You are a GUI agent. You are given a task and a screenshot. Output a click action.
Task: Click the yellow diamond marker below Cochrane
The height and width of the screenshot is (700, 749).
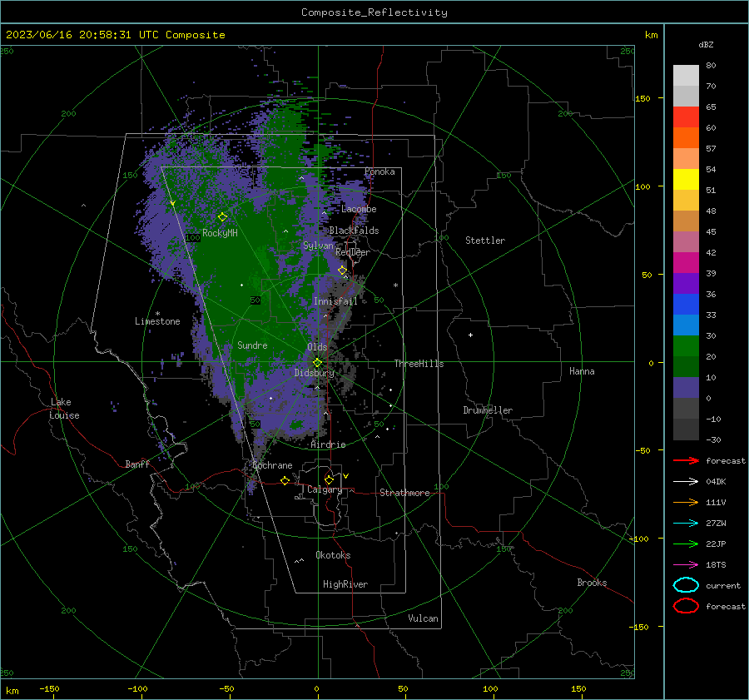coord(285,480)
